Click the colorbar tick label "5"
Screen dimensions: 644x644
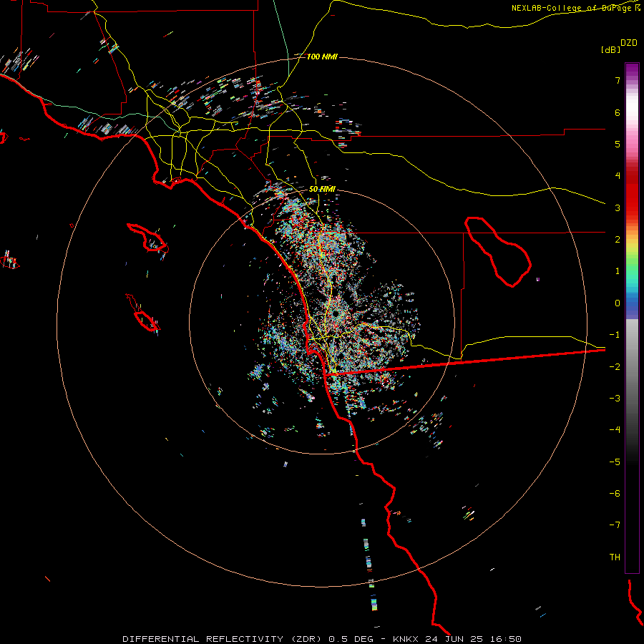[618, 144]
